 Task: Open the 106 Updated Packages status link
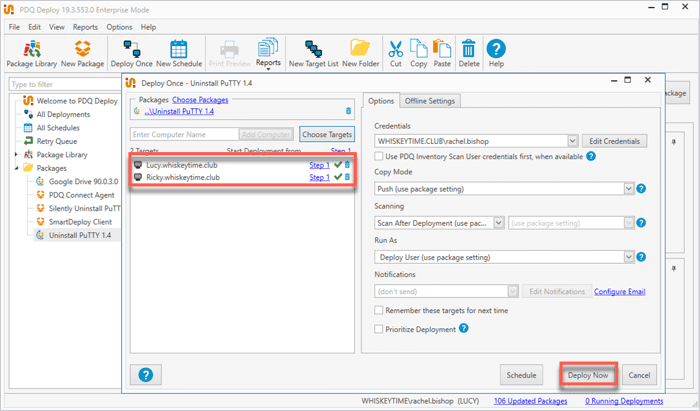[x=530, y=401]
